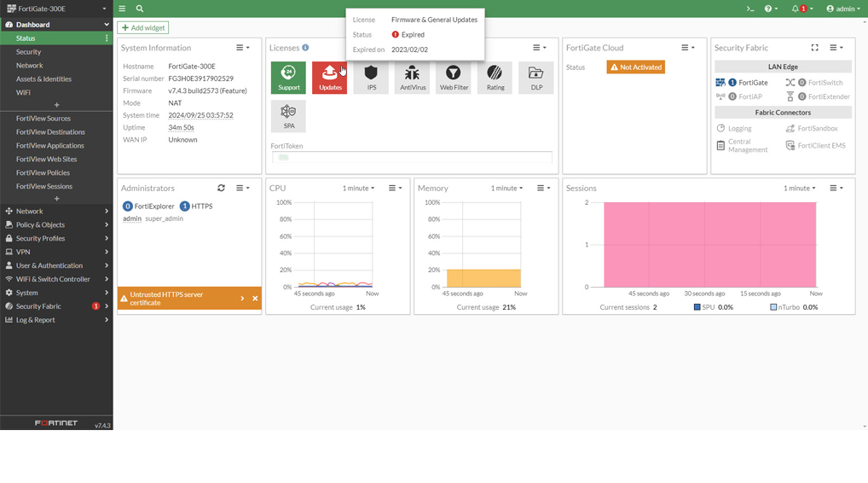The height and width of the screenshot is (483, 868).
Task: Expand Security Profiles sidebar menu
Action: point(56,238)
